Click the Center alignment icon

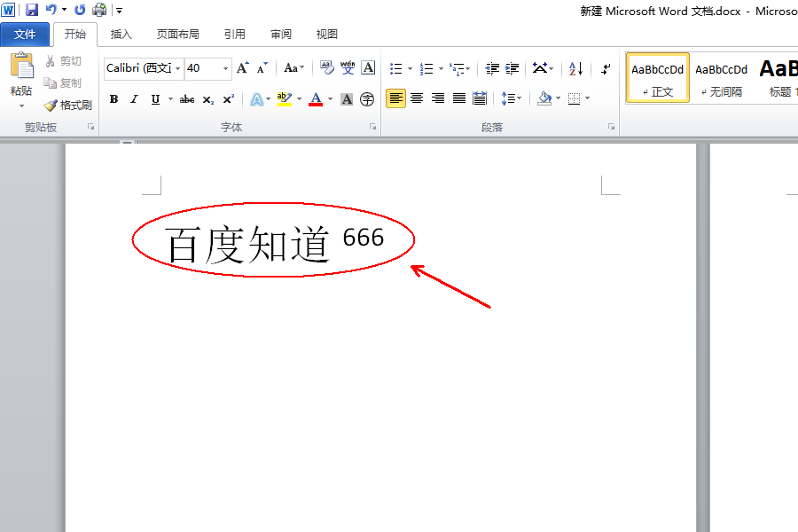coord(417,98)
